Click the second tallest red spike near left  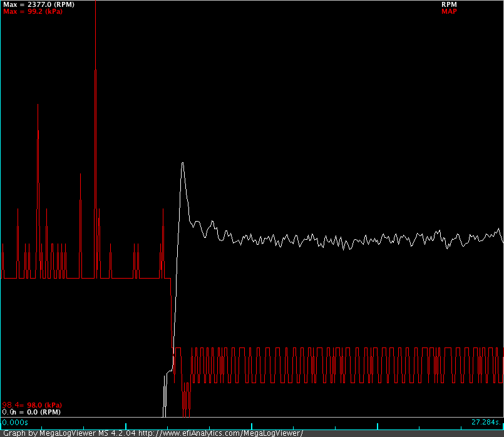point(38,105)
